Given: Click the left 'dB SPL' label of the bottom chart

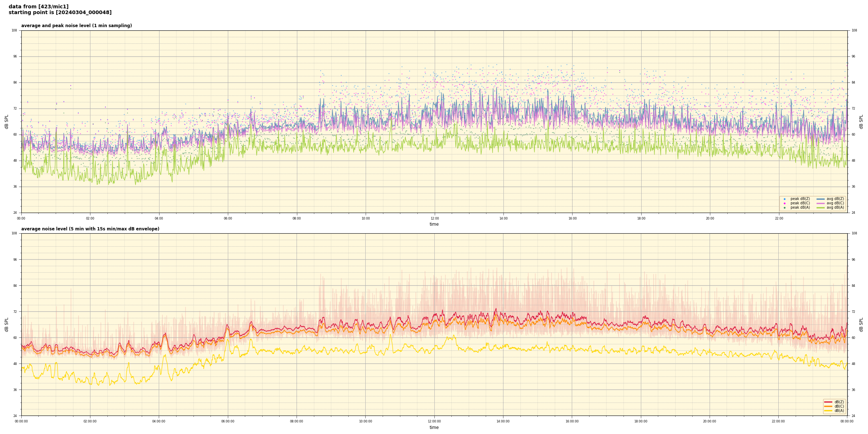Looking at the screenshot, I should pyautogui.click(x=7, y=324).
